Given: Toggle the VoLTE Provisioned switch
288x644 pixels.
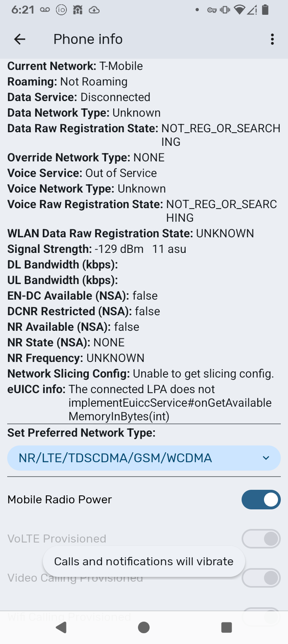Looking at the screenshot, I should coord(261,539).
